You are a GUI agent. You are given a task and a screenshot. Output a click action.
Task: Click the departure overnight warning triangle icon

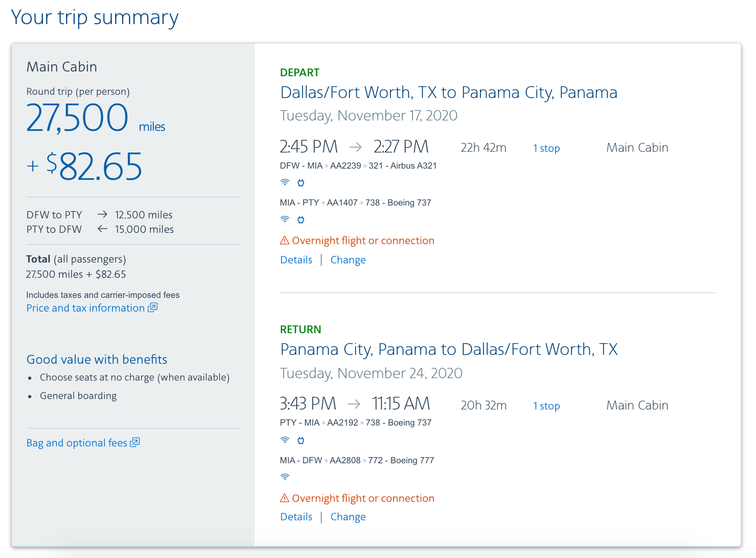pyautogui.click(x=284, y=240)
